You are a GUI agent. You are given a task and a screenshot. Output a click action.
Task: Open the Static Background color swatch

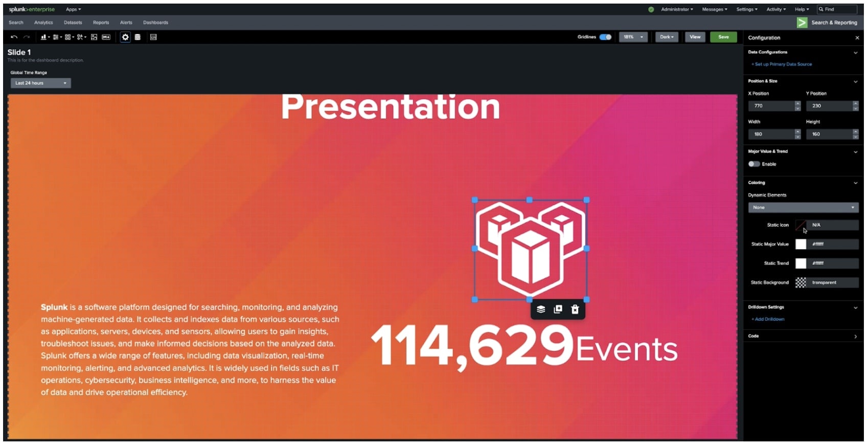(801, 282)
